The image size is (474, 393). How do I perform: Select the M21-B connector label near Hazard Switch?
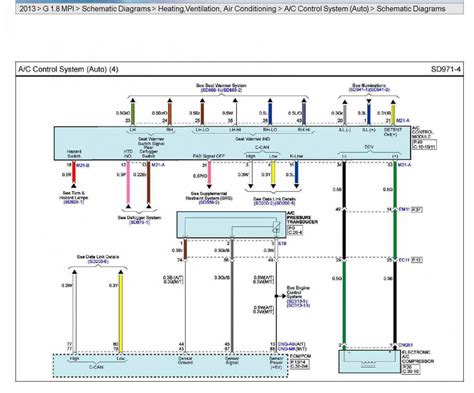coord(83,165)
